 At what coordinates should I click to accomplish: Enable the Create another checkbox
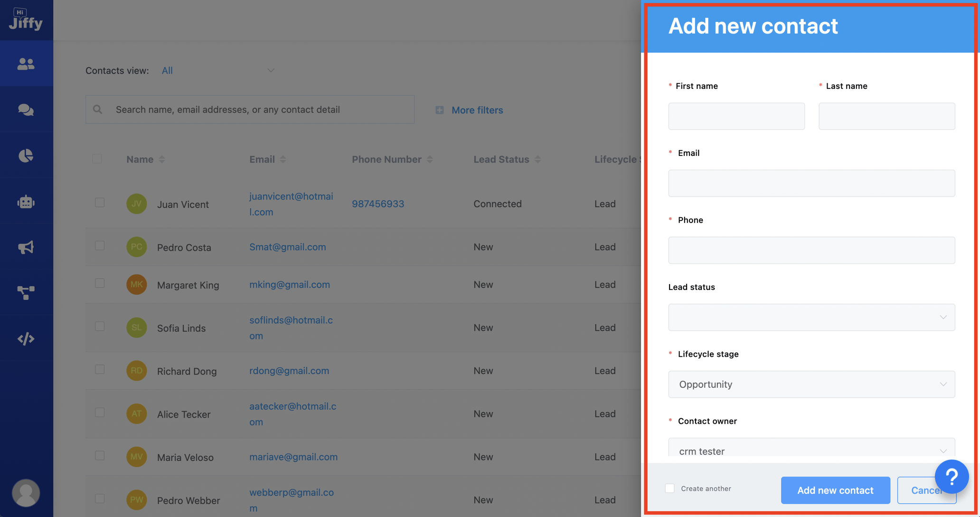(669, 488)
